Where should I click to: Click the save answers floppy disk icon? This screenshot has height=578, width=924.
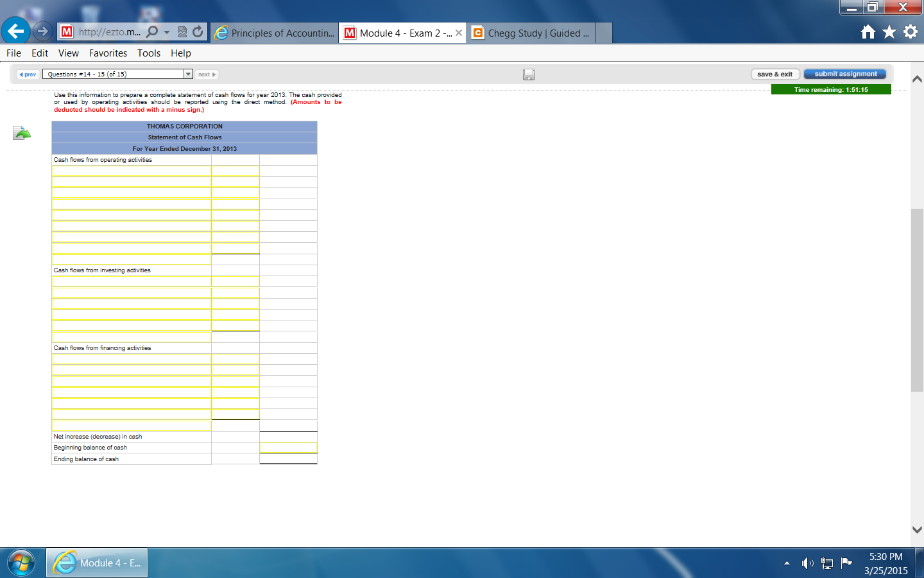(x=527, y=74)
